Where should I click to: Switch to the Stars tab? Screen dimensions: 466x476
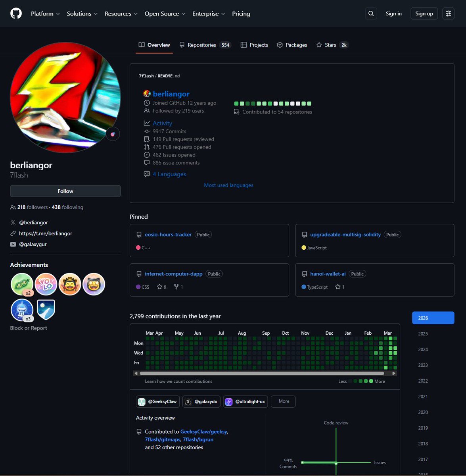point(332,45)
